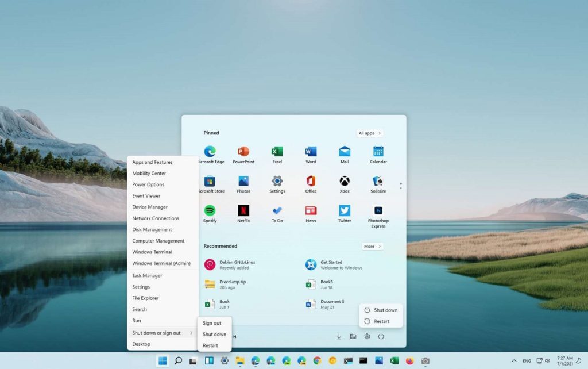Open Task View on the taskbar

(193, 361)
